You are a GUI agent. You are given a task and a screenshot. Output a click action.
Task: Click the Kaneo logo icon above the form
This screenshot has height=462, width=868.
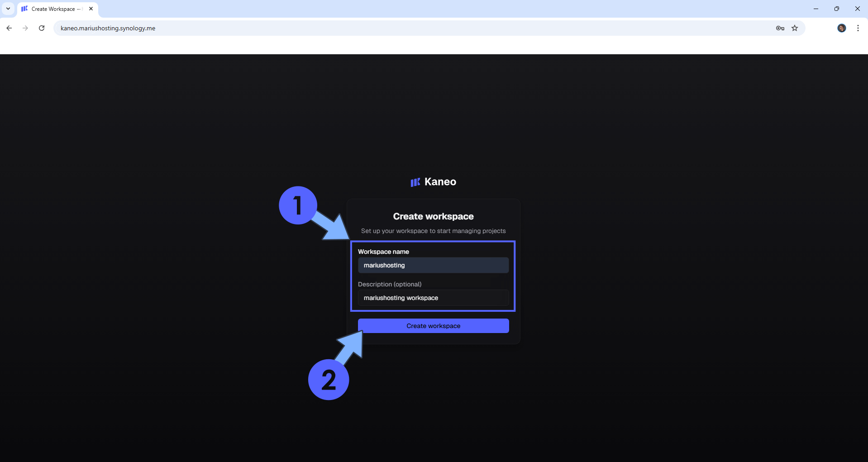coord(415,182)
